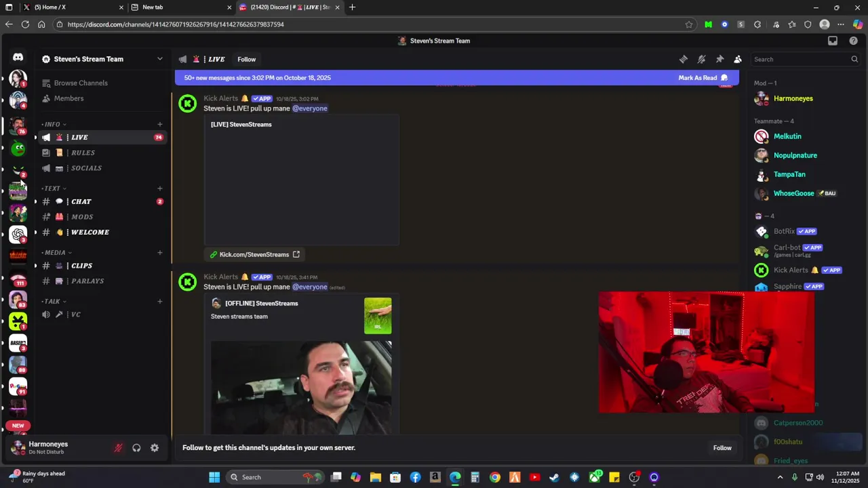This screenshot has width=868, height=488.
Task: Open [LIVE] StevenStreams embed title
Action: tap(241, 125)
